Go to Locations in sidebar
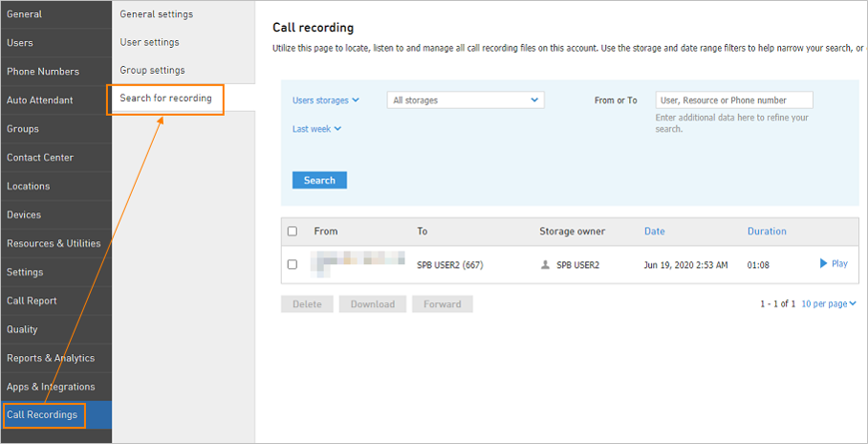 pos(55,187)
